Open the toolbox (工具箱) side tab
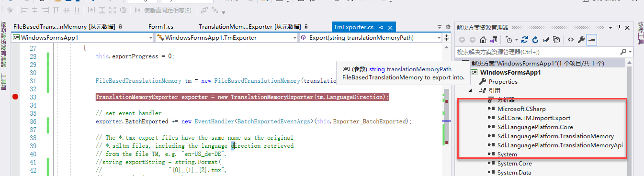 pos(4,82)
